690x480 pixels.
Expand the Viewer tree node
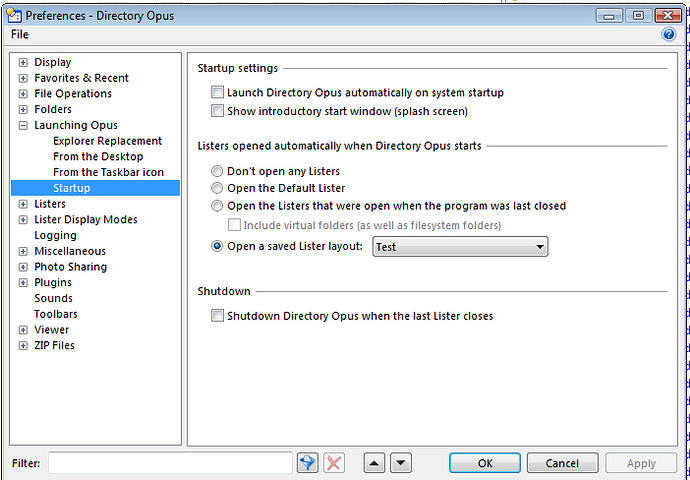23,330
